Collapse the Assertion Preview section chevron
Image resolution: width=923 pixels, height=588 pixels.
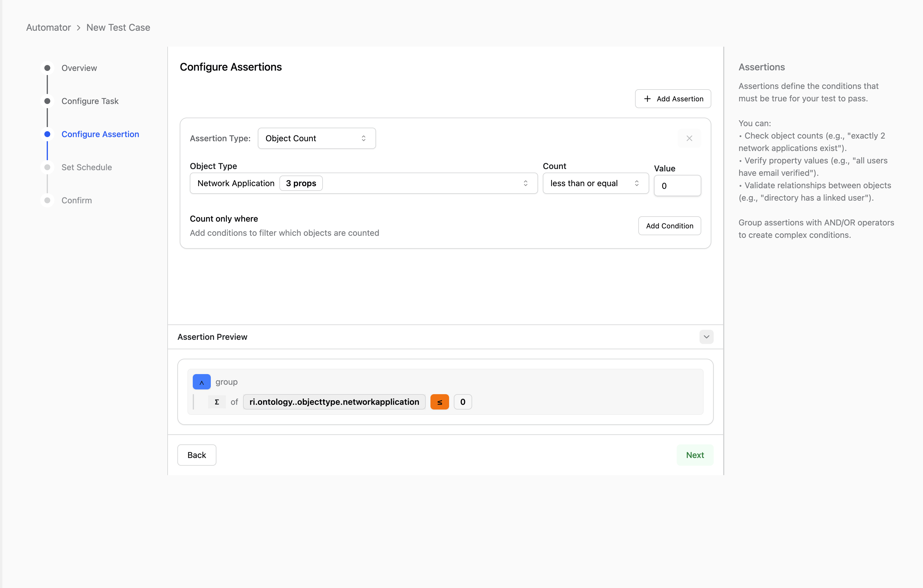(706, 337)
